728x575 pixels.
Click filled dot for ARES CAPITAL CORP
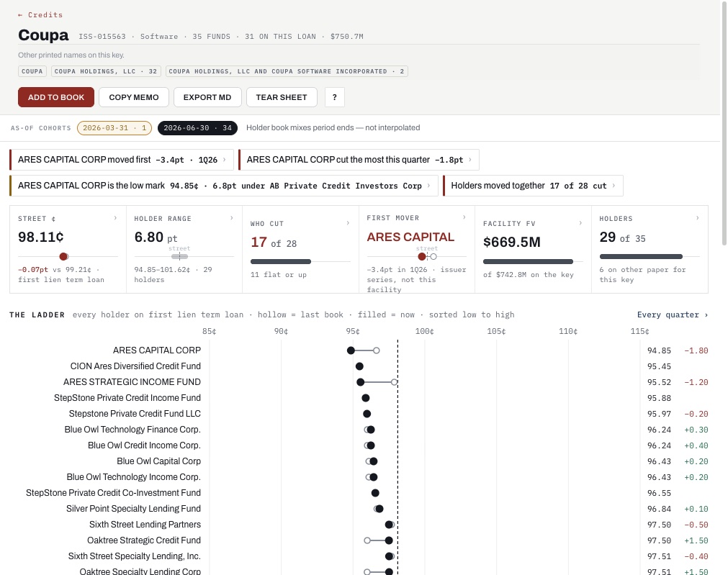351,350
